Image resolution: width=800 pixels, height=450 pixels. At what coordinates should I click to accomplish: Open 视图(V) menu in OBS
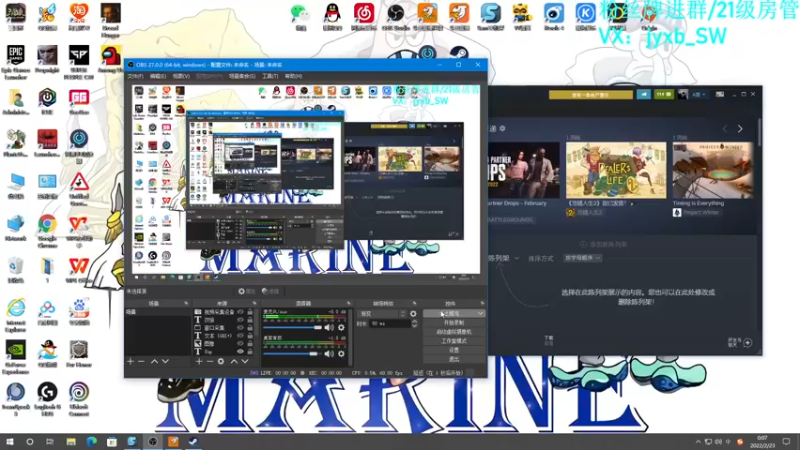[x=181, y=76]
